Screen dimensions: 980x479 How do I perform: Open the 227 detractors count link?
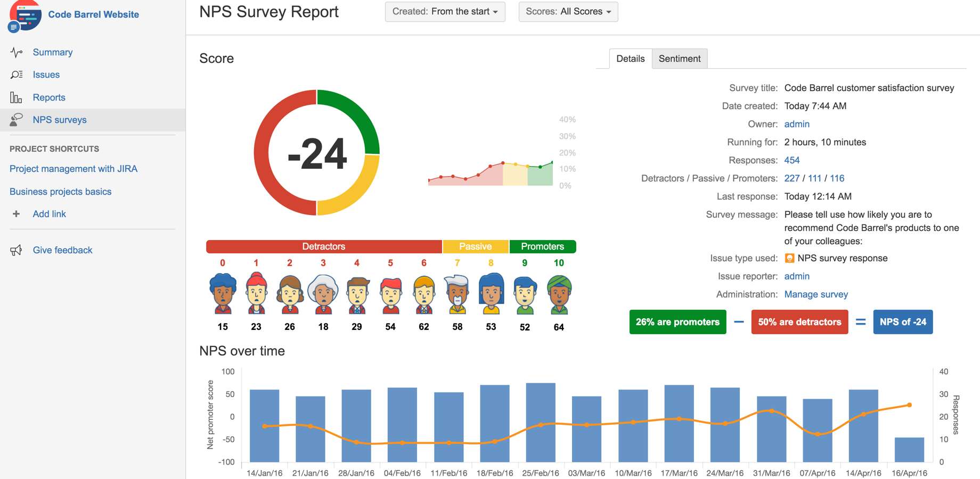click(792, 178)
